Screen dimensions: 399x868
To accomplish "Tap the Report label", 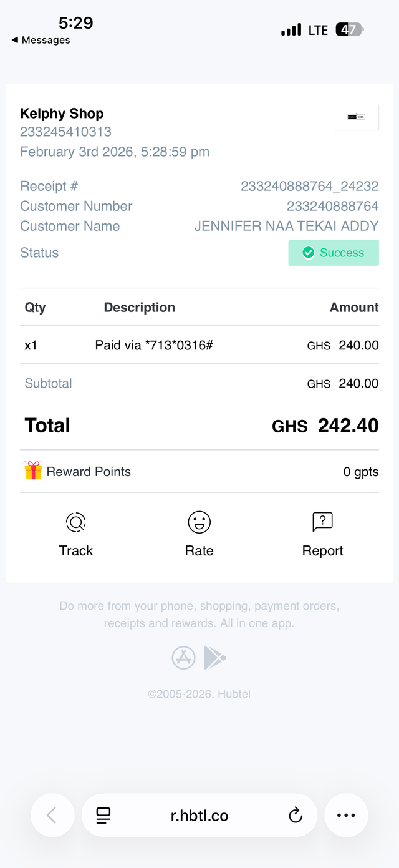I will pos(322,550).
